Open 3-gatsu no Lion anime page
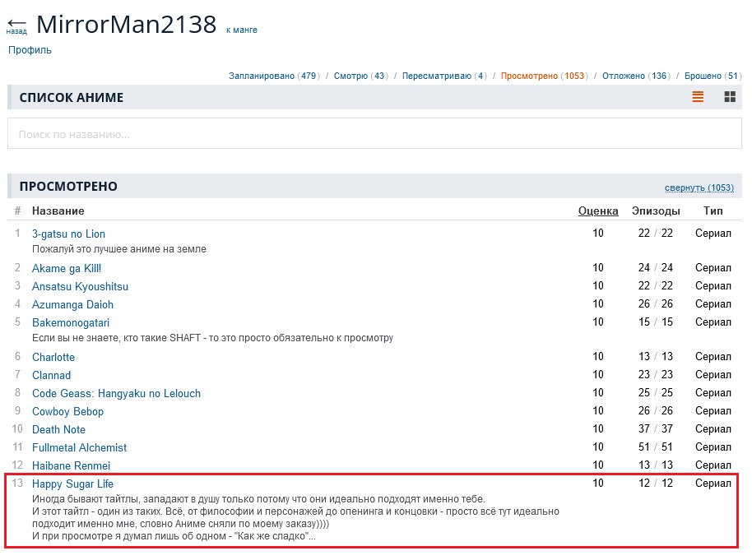Viewport: 752px width, 560px height. (68, 234)
